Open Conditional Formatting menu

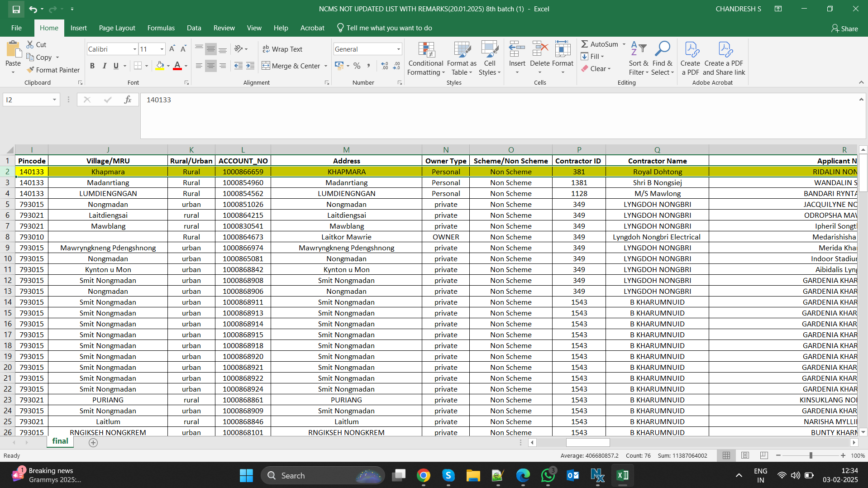tap(425, 59)
